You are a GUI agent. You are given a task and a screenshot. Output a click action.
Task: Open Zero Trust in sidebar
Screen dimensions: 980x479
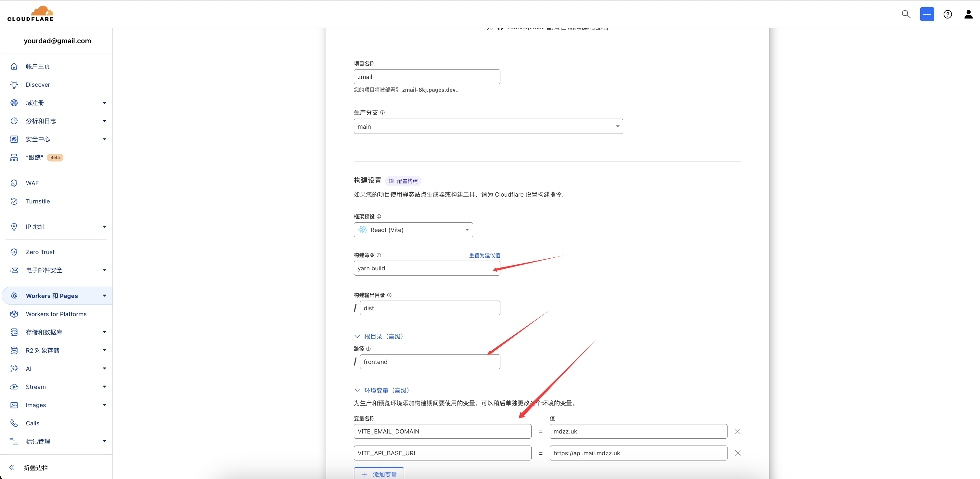point(40,252)
